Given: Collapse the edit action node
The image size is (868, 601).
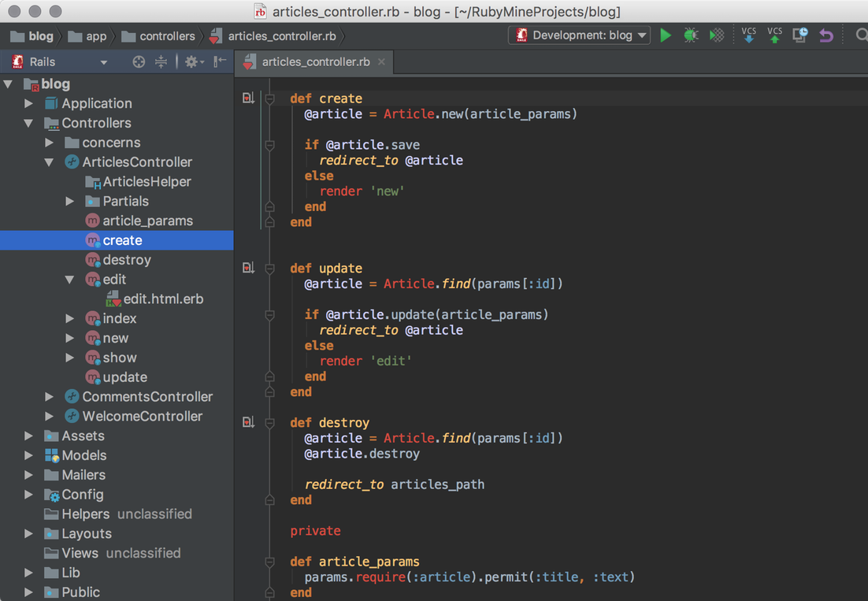Looking at the screenshot, I should tap(69, 280).
